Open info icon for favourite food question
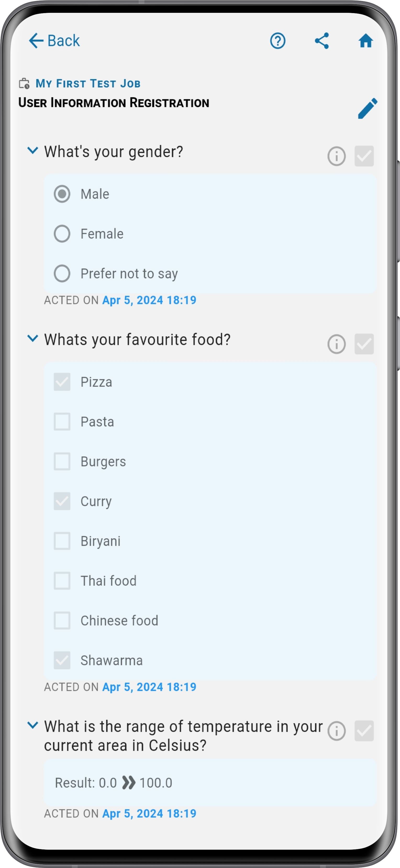Viewport: 400px width, 868px height. 336,344
